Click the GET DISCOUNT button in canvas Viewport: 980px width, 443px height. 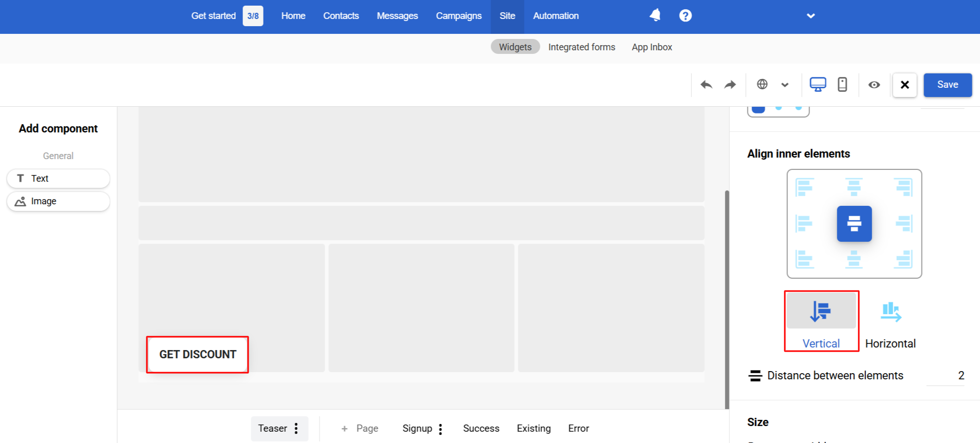(198, 355)
